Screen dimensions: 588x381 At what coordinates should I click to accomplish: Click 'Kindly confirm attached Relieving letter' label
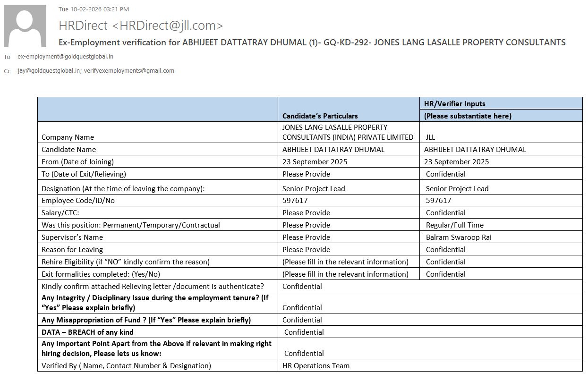coord(153,287)
